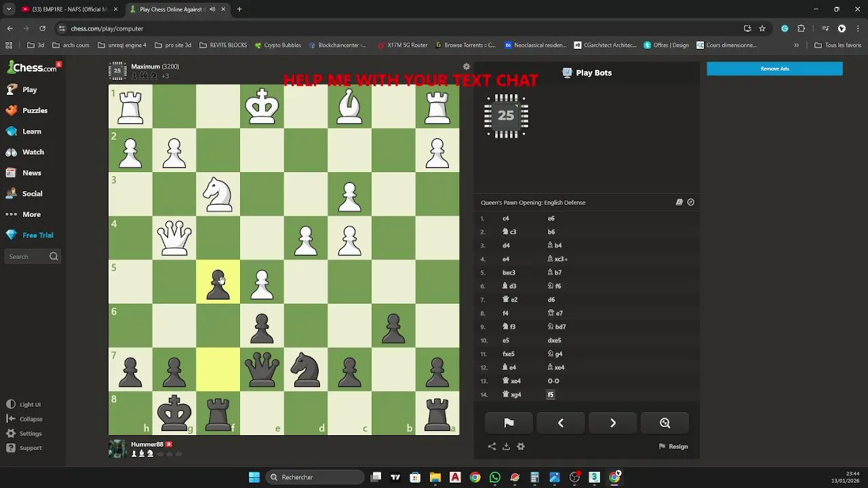Collapse the left sidebar
Screen dimensions: 868x488
(x=24, y=419)
